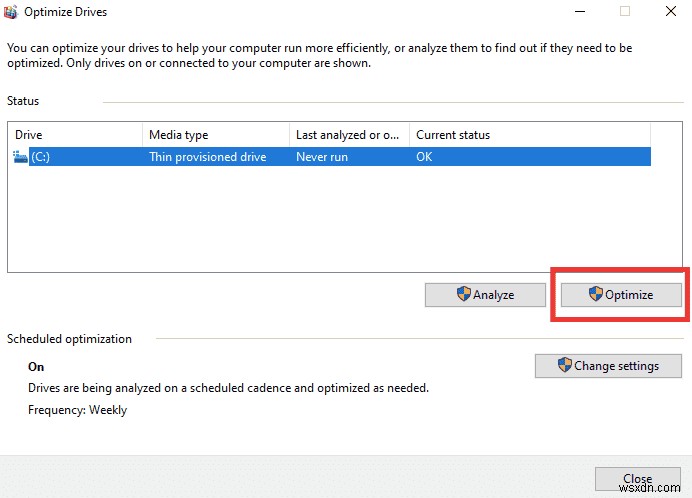The image size is (692, 498).
Task: Select the (C:) drive label in the list
Action: point(40,157)
